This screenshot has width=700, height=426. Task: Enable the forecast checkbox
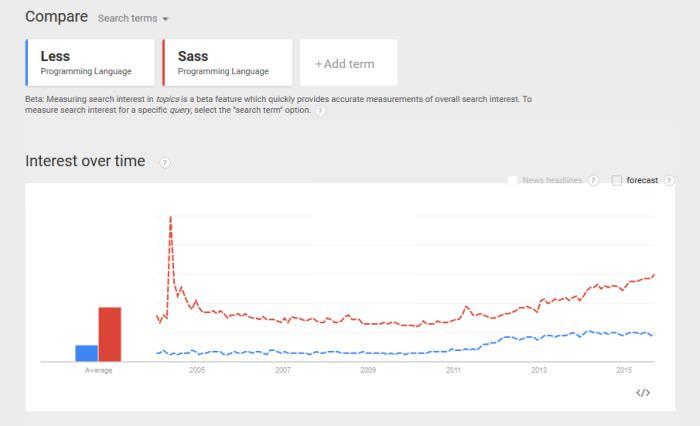(x=617, y=180)
